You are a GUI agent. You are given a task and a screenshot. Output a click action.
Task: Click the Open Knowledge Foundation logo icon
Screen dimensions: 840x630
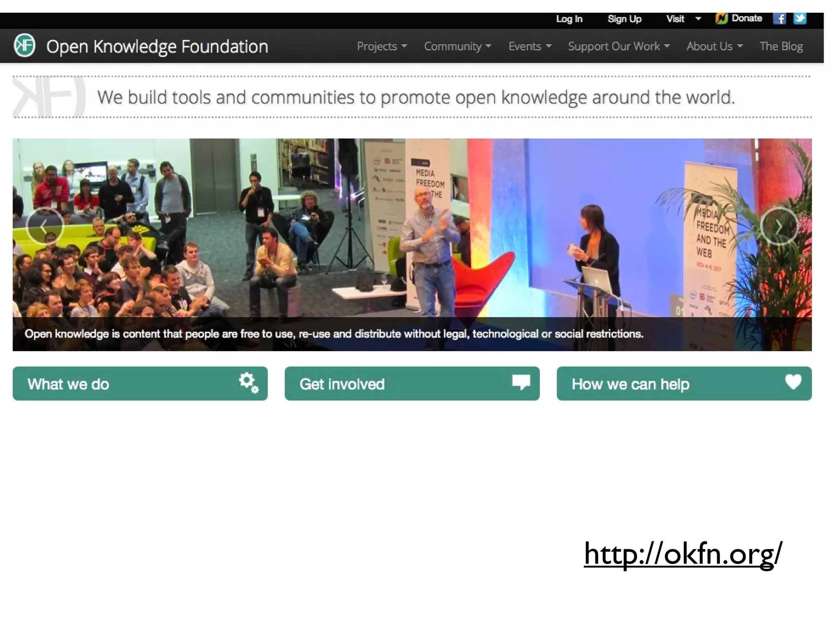25,46
